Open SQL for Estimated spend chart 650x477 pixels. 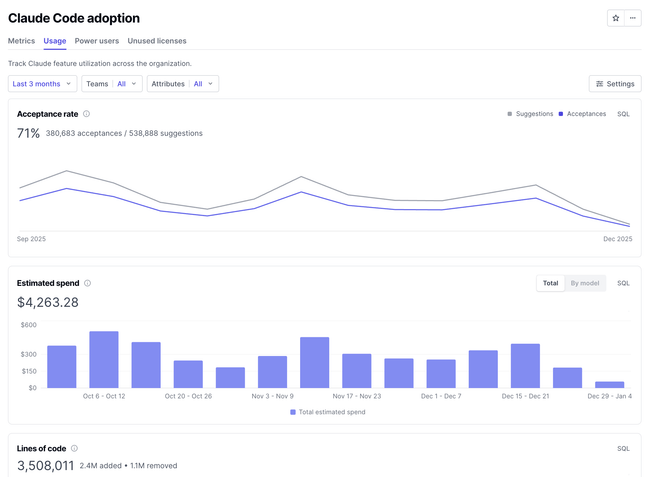[623, 283]
